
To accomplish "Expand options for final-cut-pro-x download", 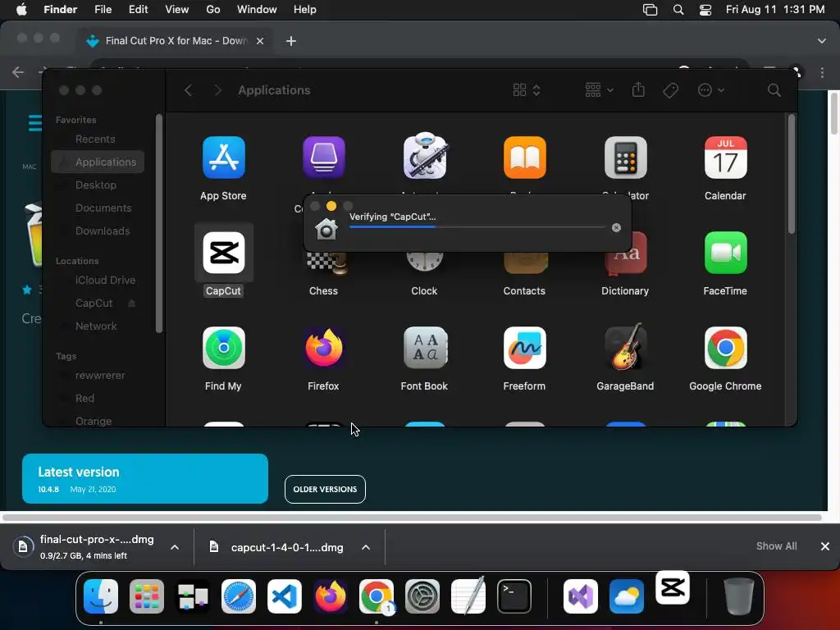I will [175, 547].
